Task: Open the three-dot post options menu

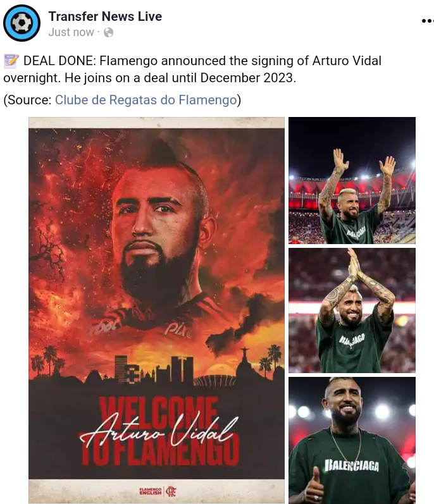Action: click(428, 21)
